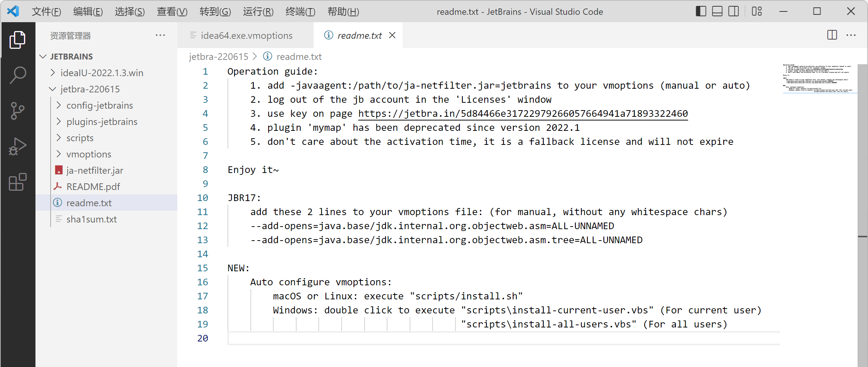Open the Run and Debug view
Image resolution: width=868 pixels, height=367 pixels.
[x=17, y=146]
